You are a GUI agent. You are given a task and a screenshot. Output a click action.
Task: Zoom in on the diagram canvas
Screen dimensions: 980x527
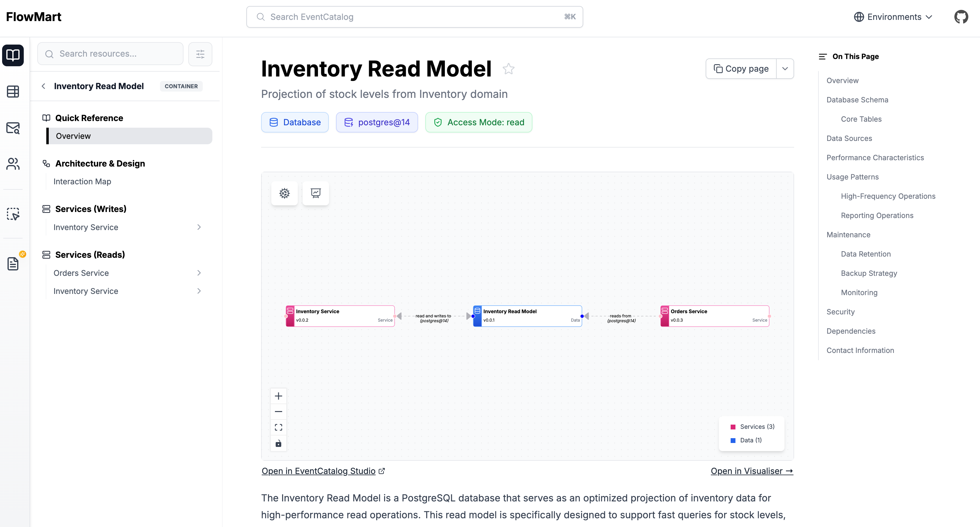[279, 396]
